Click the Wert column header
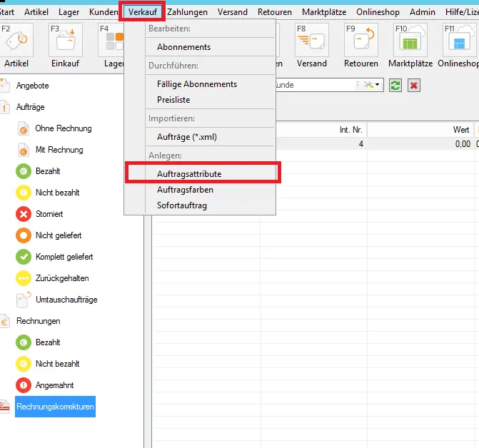 (461, 130)
